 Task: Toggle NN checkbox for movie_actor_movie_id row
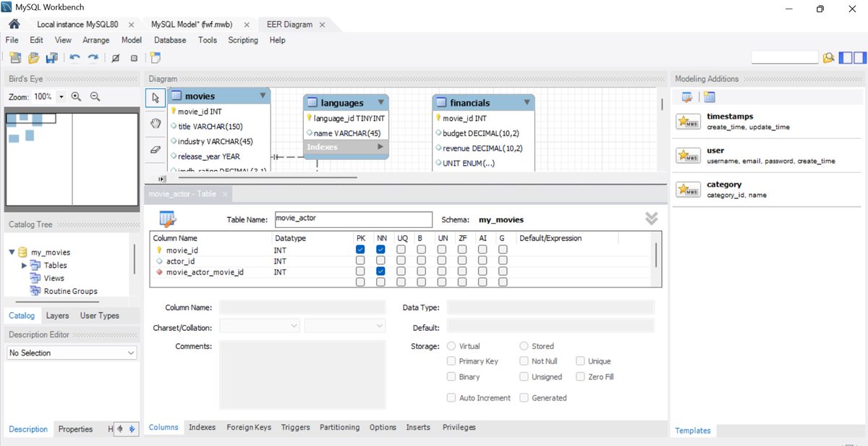pos(380,272)
